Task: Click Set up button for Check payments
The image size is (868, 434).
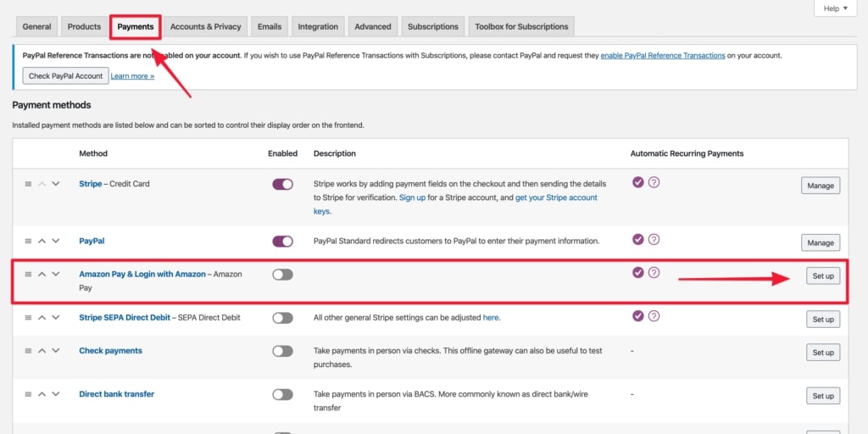Action: (823, 353)
